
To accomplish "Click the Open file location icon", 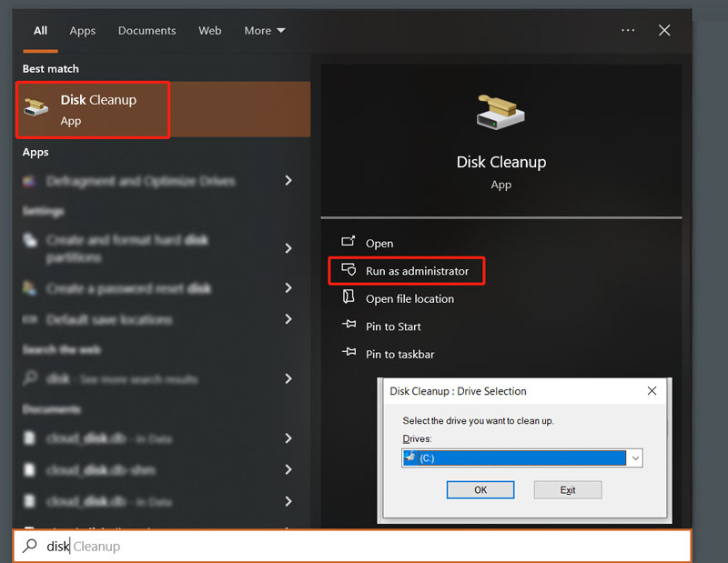I will point(349,297).
